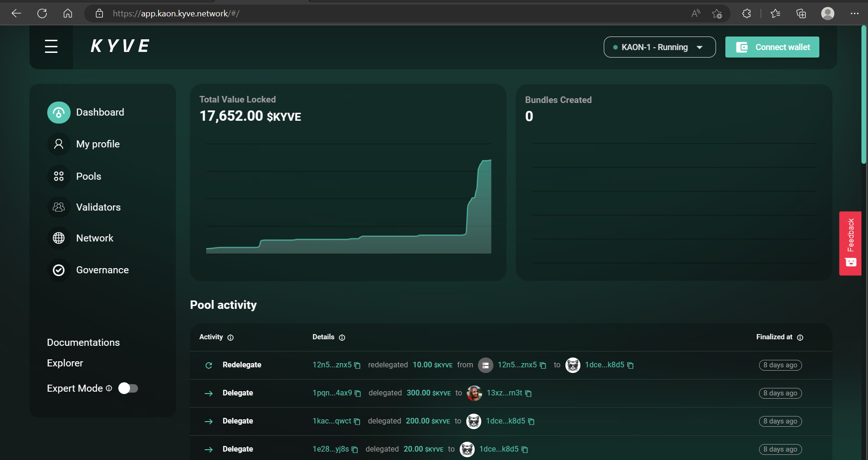The height and width of the screenshot is (460, 868).
Task: Click the Pools four-circles icon
Action: [59, 176]
